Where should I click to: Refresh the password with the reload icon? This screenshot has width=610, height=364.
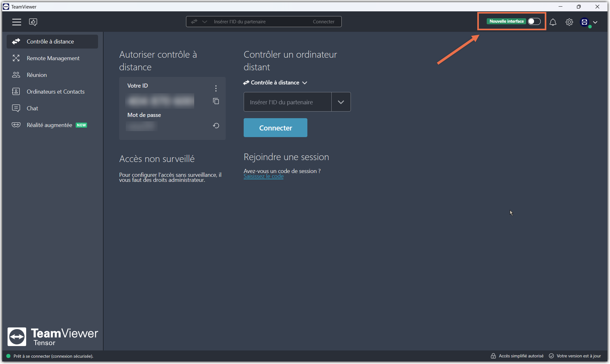216,126
